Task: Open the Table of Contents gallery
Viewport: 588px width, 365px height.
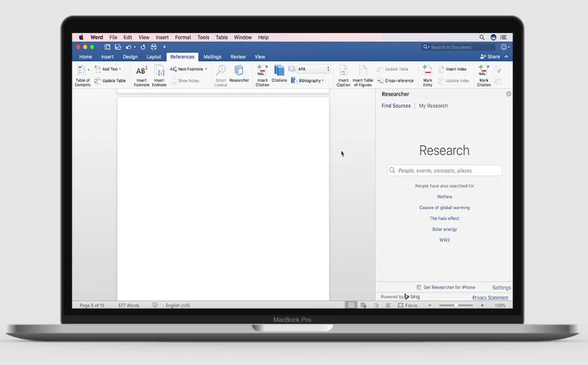Action: (x=81, y=75)
